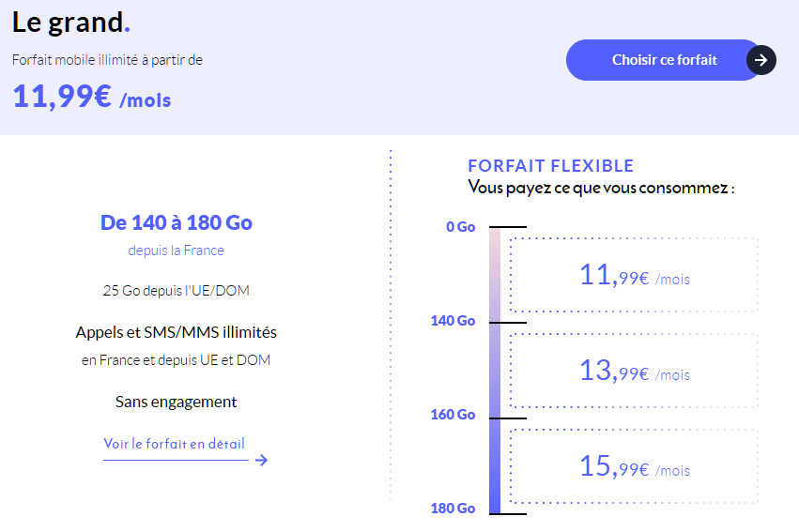Click "25 Go depuis l'UE/DOM" text
Image resolution: width=799 pixels, height=532 pixels.
coord(177,290)
